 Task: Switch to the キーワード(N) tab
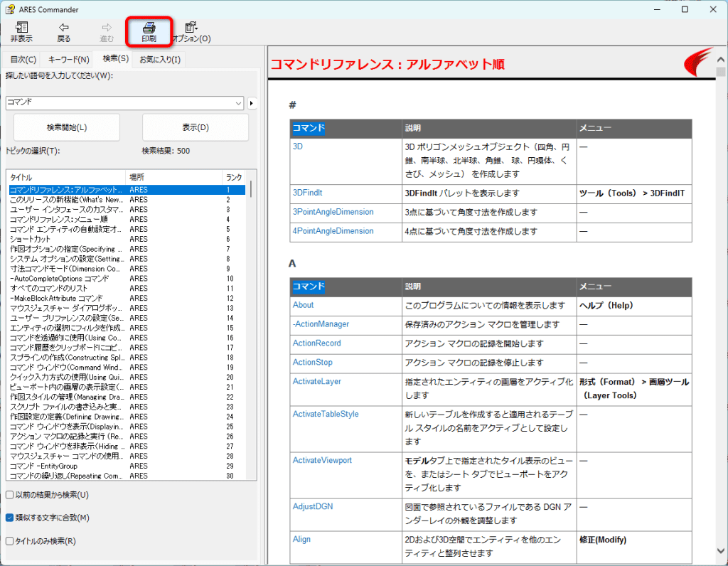pyautogui.click(x=68, y=60)
